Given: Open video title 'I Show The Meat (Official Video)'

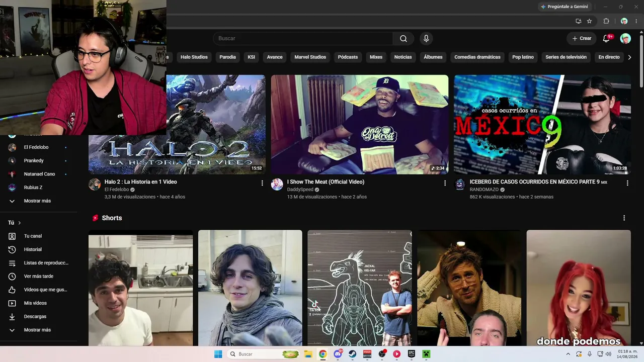Looking at the screenshot, I should point(326,182).
